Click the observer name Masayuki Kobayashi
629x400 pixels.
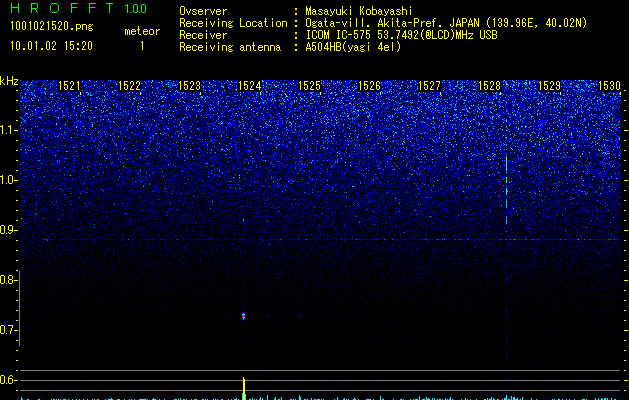(358, 11)
